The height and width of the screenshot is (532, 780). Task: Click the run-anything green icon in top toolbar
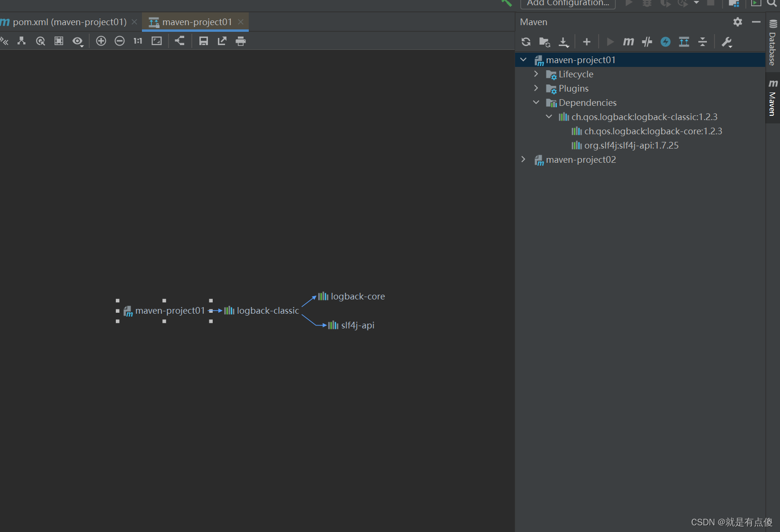[x=756, y=3]
